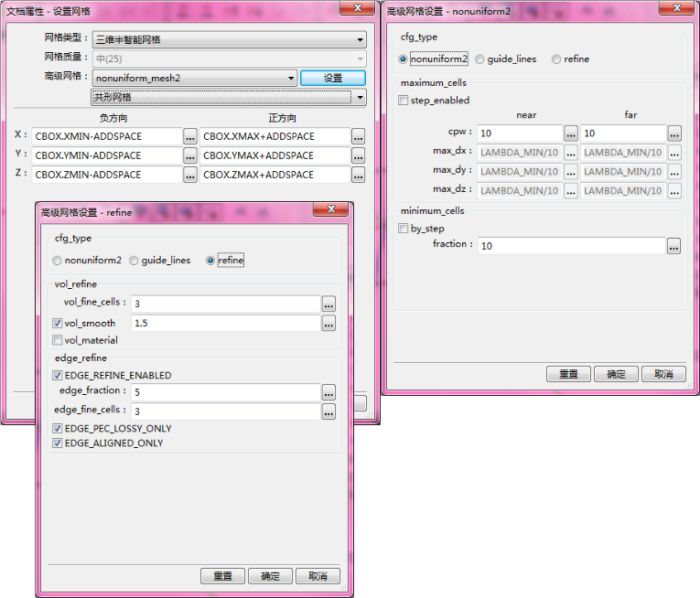Click ellipsis button beside edge_fine_cells field
This screenshot has height=598, width=700.
coord(328,411)
